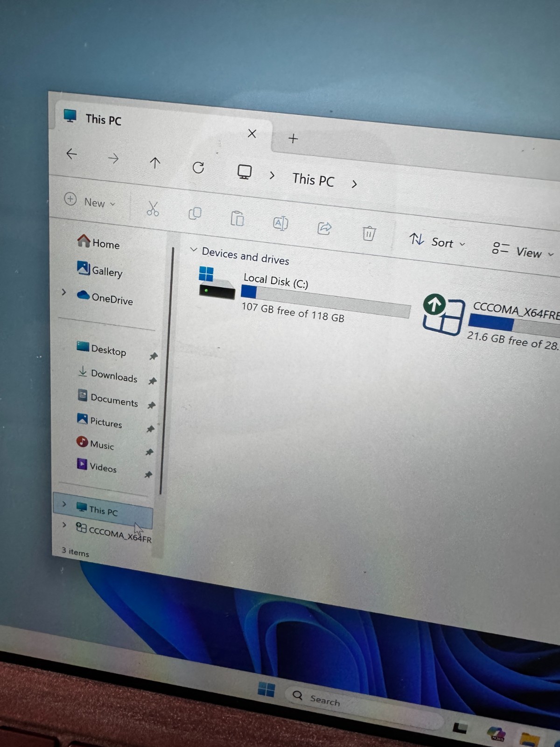The height and width of the screenshot is (747, 560).
Task: Click the pin icon beside Music
Action: point(149,452)
